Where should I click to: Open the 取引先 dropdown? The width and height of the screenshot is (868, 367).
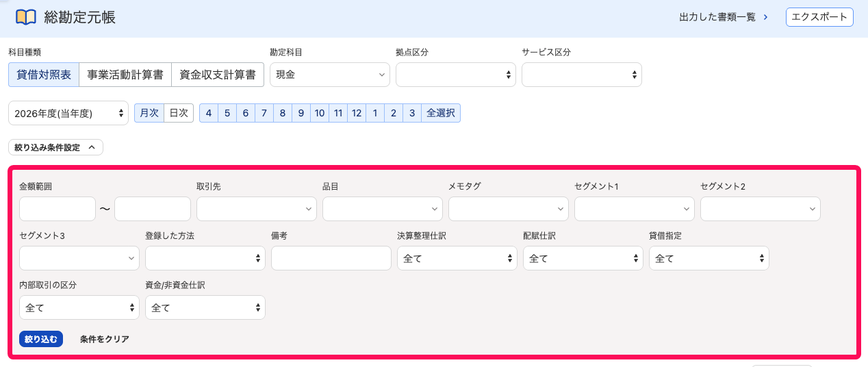(257, 209)
